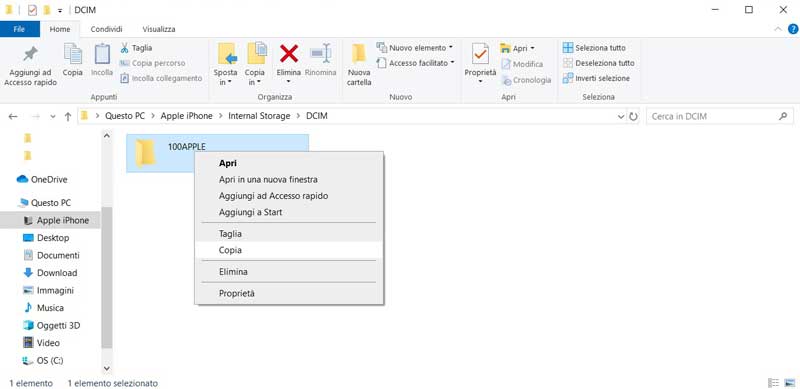This screenshot has height=389, width=800.
Task: Click Copia percorso in the ribbon
Action: point(153,63)
